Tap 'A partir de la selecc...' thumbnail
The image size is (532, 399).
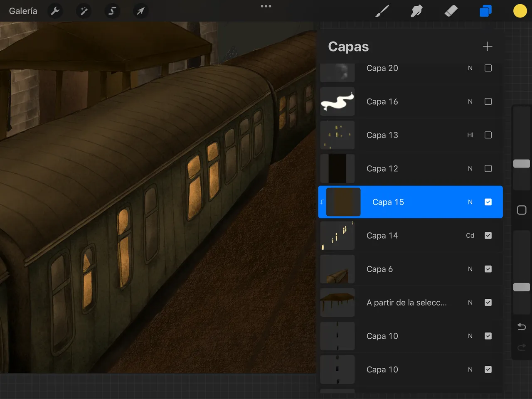(x=337, y=303)
